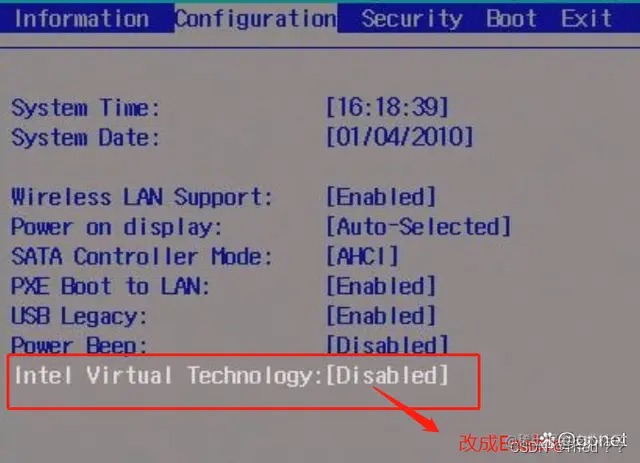Image resolution: width=640 pixels, height=463 pixels.
Task: Toggle Power Beep Disabled value
Action: [x=387, y=345]
